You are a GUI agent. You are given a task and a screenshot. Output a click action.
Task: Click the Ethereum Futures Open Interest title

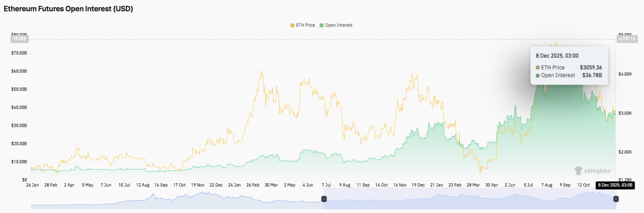point(68,9)
